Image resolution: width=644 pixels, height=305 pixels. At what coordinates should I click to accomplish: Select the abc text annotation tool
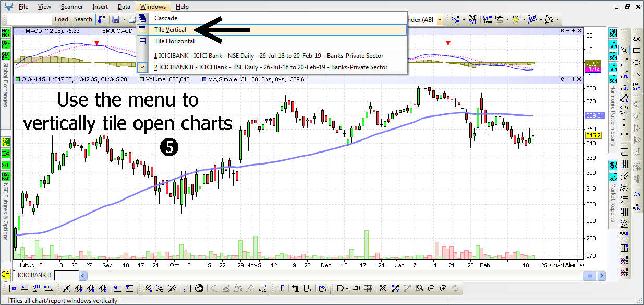(x=637, y=38)
